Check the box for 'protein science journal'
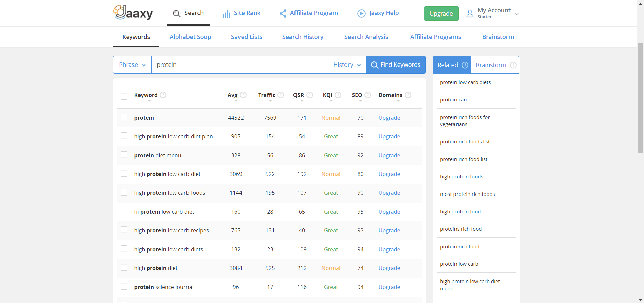The width and height of the screenshot is (644, 303). coord(124,286)
